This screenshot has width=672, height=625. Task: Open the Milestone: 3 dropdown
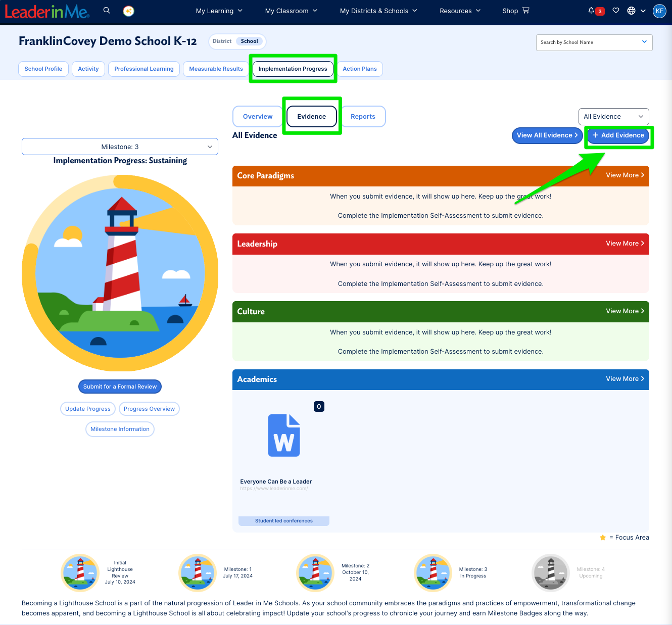pos(120,147)
